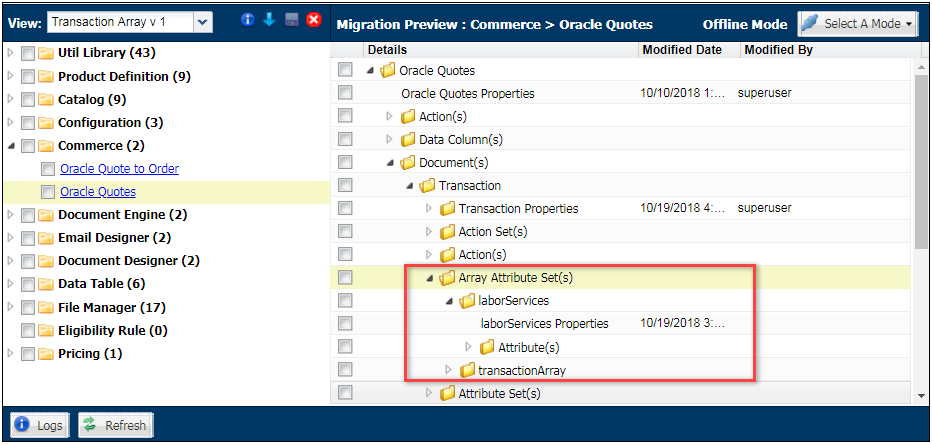
Task: Open the View dropdown list
Action: 203,22
